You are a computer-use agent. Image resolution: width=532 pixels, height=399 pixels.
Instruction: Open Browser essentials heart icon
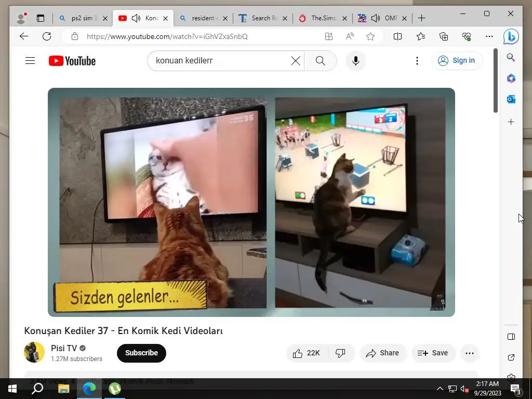[x=467, y=36]
